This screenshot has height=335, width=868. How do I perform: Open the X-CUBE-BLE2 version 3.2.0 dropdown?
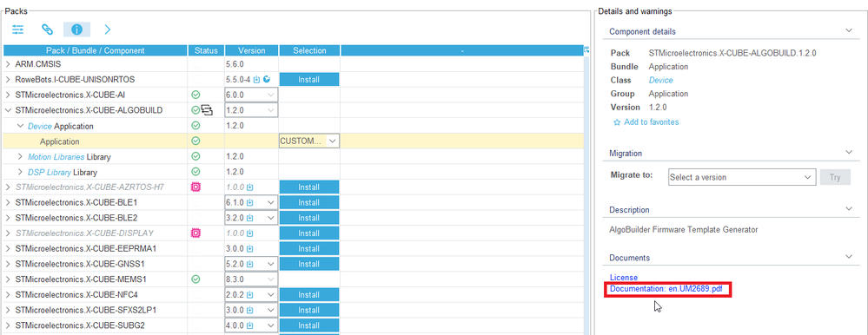(251, 218)
